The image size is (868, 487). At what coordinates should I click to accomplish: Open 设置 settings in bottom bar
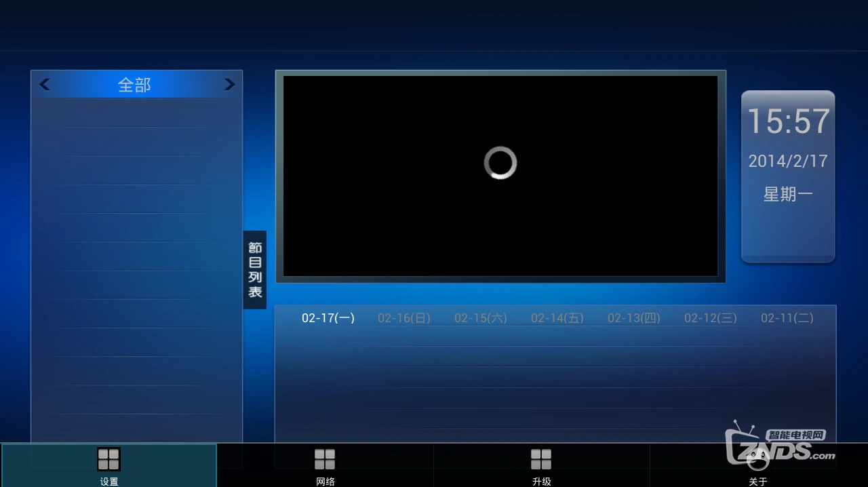(108, 465)
